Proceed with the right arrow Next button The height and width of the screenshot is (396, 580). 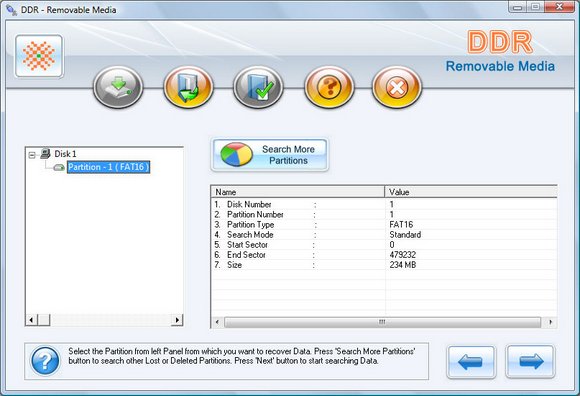click(x=530, y=362)
